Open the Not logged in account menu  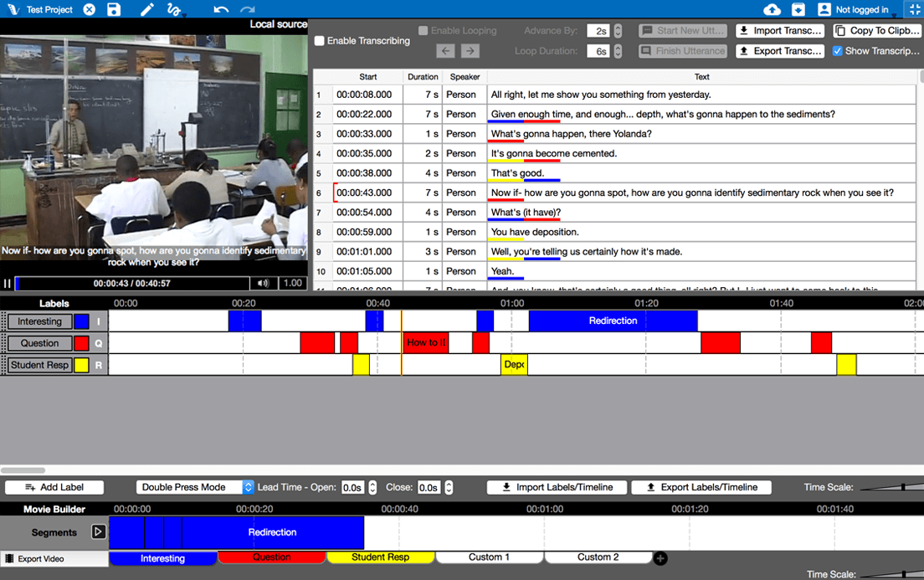coord(854,10)
